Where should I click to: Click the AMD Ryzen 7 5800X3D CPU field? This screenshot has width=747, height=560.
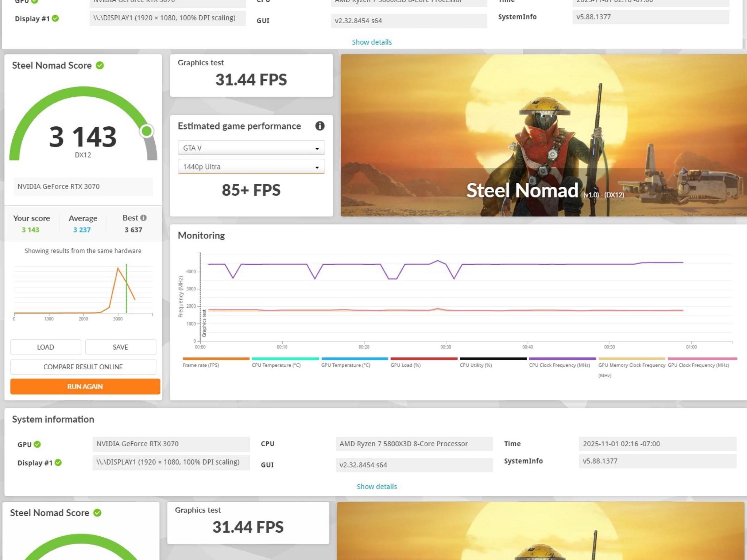(414, 444)
